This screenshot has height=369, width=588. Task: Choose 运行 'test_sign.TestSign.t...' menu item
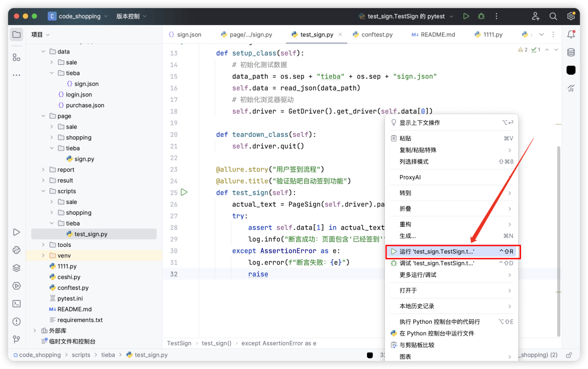(453, 251)
